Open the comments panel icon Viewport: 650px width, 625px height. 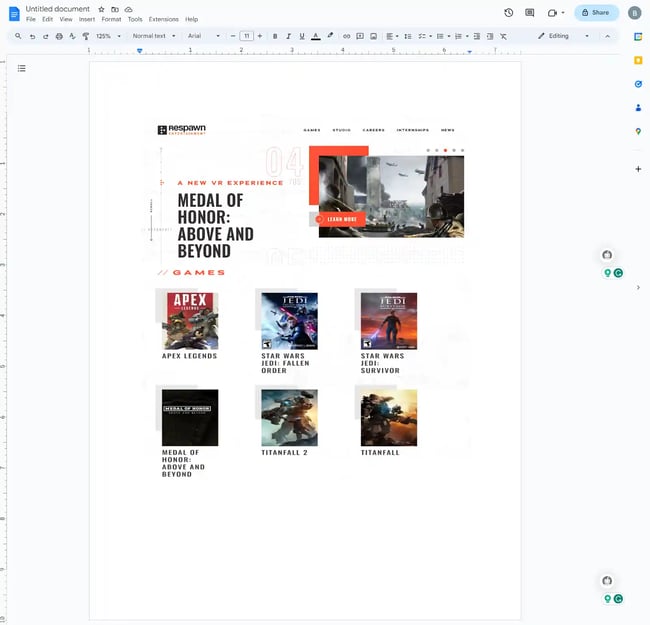(x=530, y=13)
